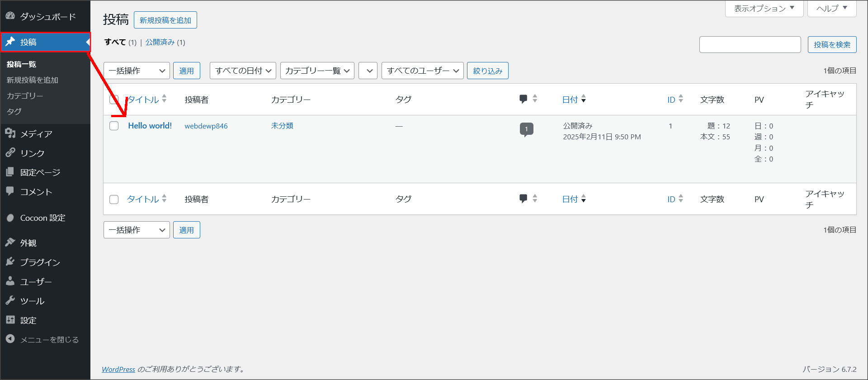This screenshot has width=868, height=380.
Task: Open the カテゴリー一覧 category dropdown
Action: pos(317,71)
